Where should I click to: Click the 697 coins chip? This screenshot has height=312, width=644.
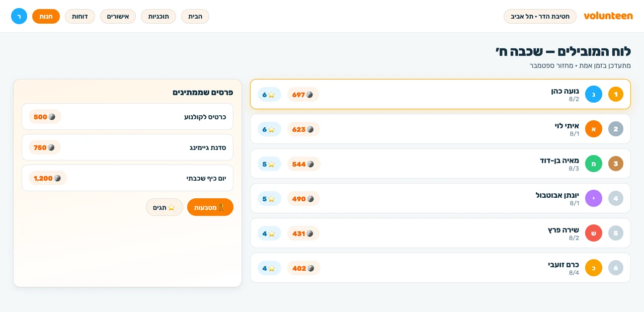point(303,95)
